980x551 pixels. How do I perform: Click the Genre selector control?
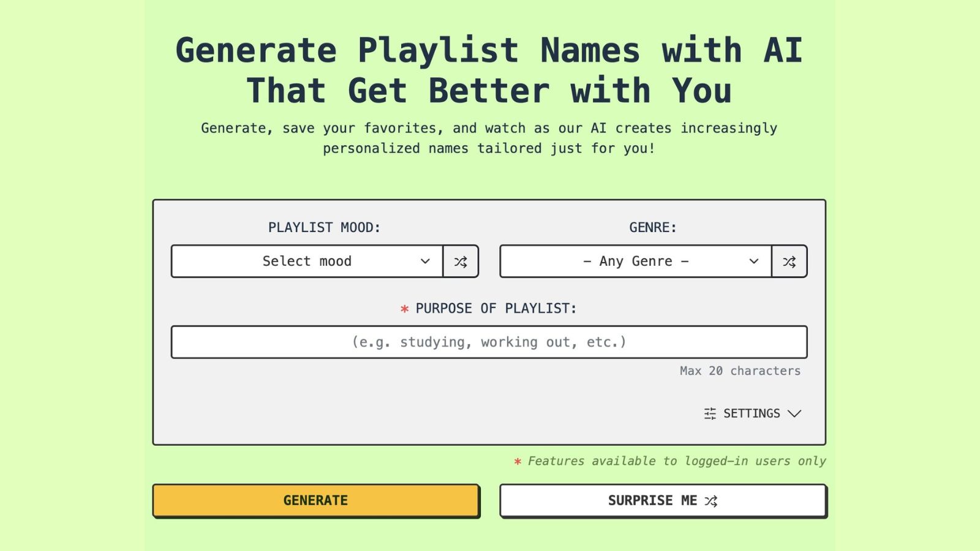click(634, 261)
